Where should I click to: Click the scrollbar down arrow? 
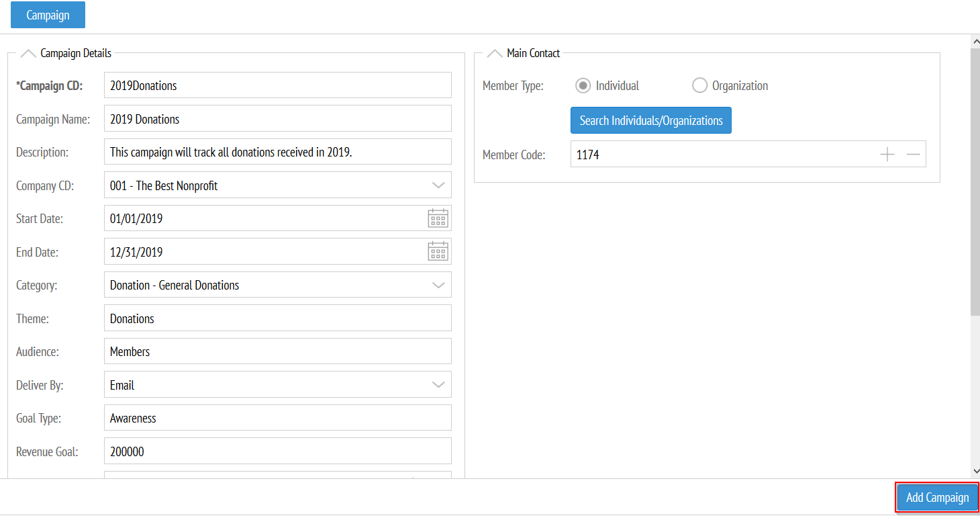975,472
